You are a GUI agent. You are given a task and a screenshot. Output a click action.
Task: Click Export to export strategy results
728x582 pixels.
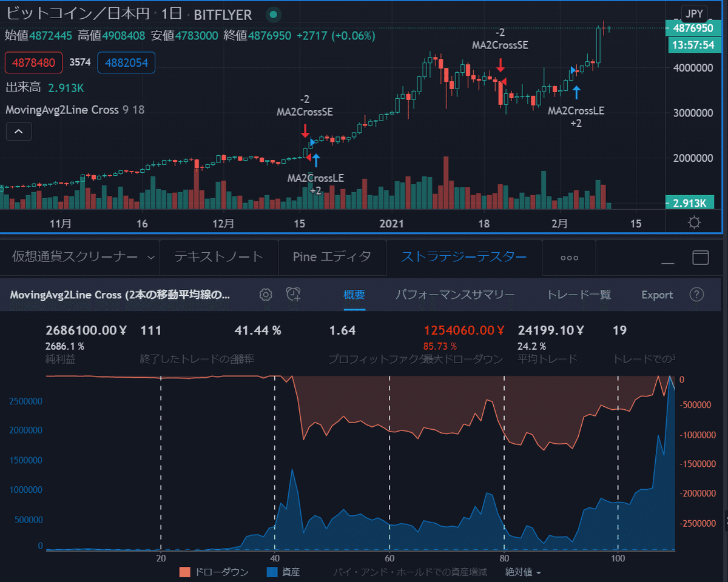(657, 295)
